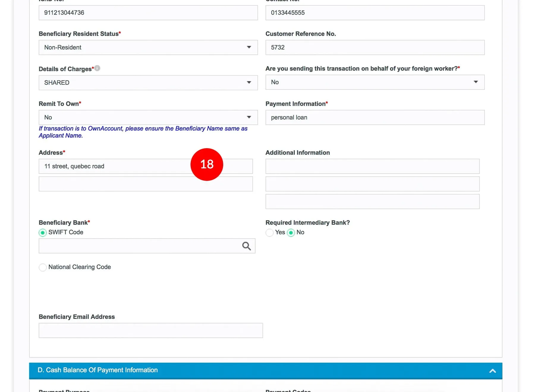The width and height of the screenshot is (535, 392).
Task: Expand the Remit To Own dropdown
Action: point(148,118)
